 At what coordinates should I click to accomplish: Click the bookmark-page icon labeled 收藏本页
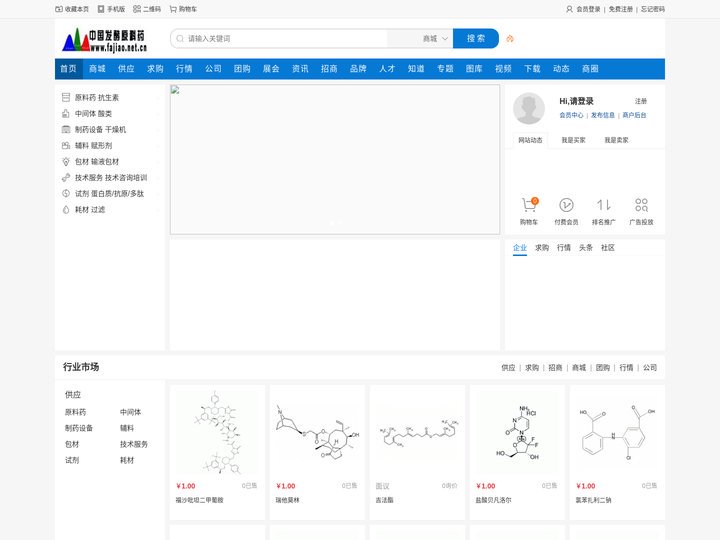(59, 9)
